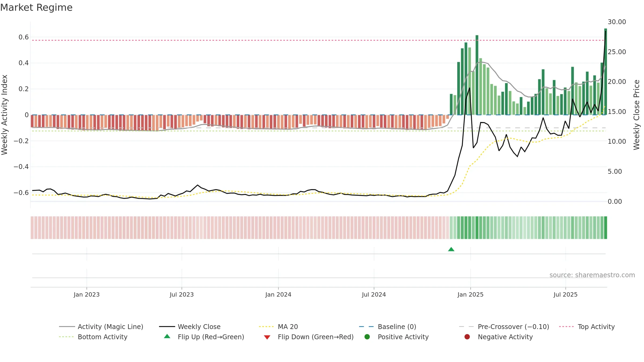Screen dimensions: 644x362
Task: Click the dark green bar crossing Top Activity line
Action: [477, 75]
